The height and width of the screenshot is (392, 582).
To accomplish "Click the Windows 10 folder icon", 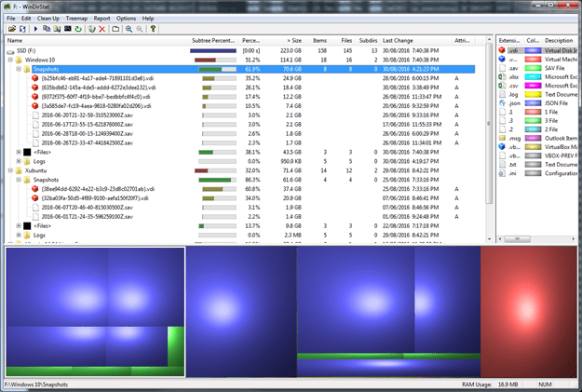I will click(x=19, y=60).
